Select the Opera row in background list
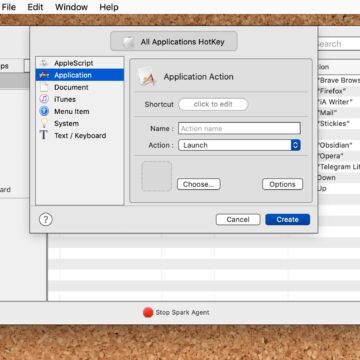360x360 pixels. (x=338, y=156)
